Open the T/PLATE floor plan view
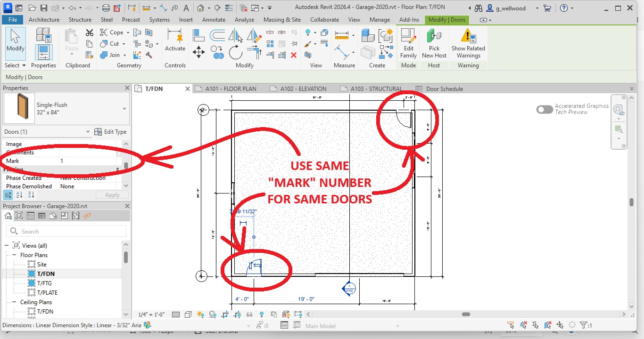 coord(47,292)
